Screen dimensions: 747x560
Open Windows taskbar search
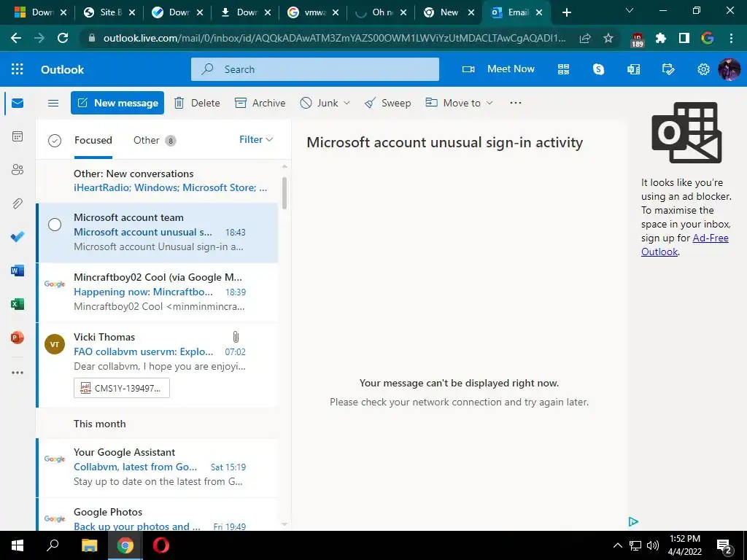(x=53, y=545)
